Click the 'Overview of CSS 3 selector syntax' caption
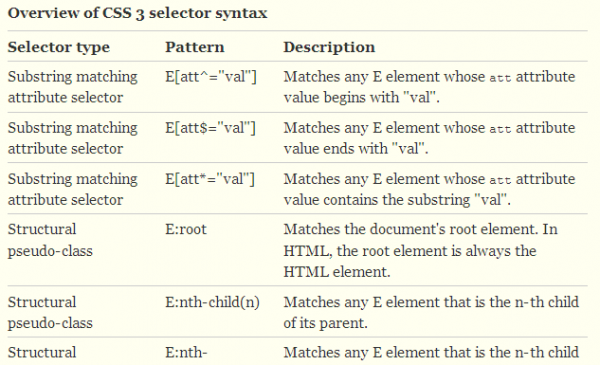 click(x=137, y=13)
